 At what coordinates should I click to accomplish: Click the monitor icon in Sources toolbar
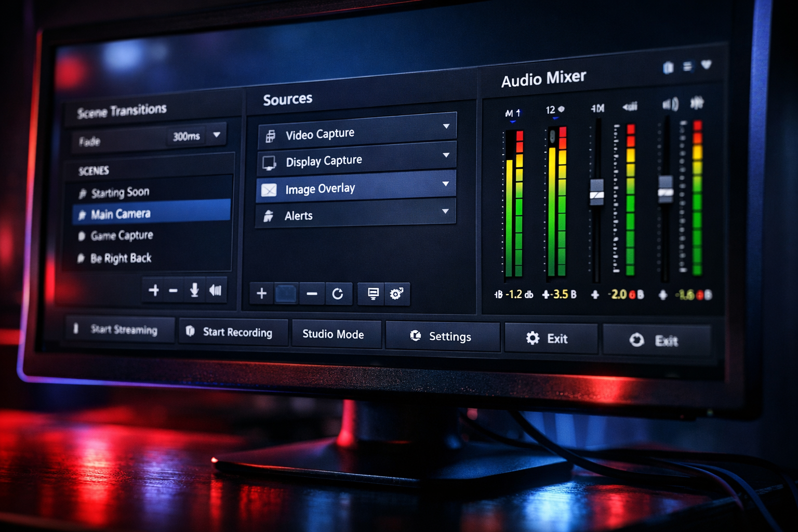373,294
